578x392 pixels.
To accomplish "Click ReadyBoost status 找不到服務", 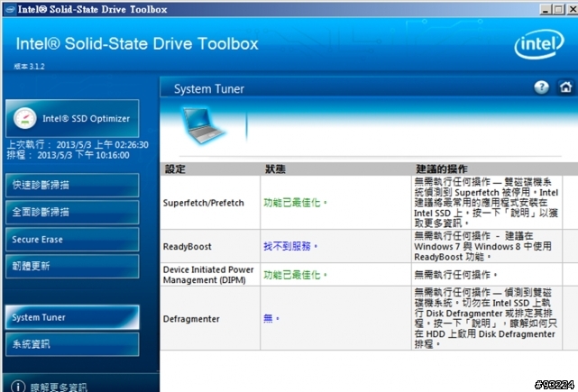I will (x=290, y=246).
